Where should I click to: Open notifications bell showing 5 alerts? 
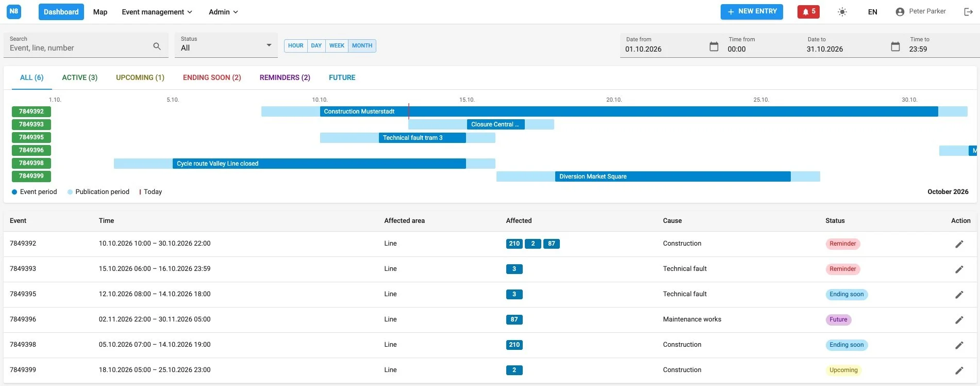tap(808, 11)
